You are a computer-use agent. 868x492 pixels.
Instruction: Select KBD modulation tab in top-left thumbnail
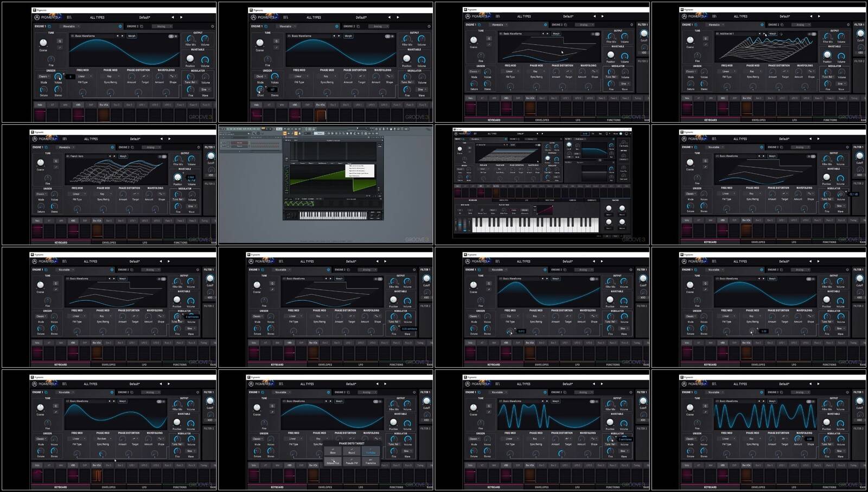[78, 105]
